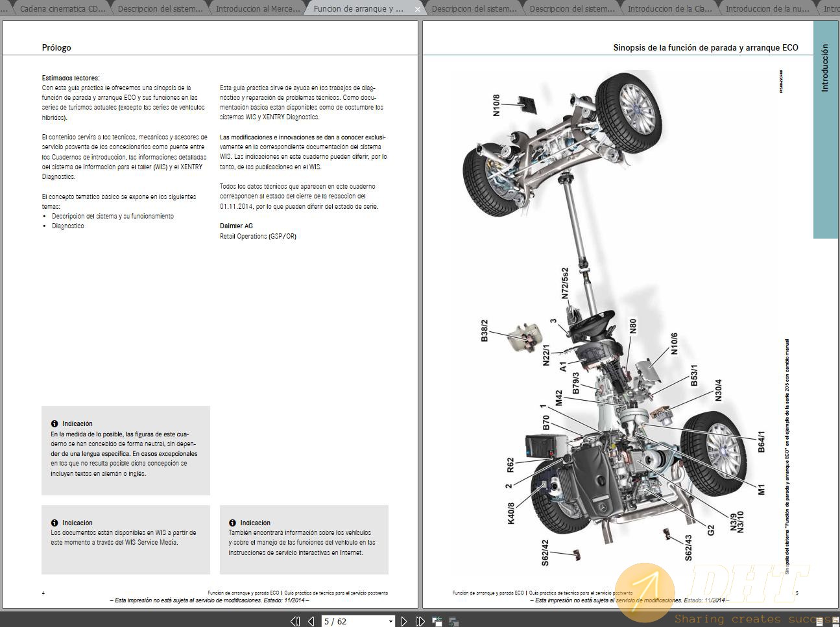
Task: Open Introduccion de la nu tab
Action: pos(767,9)
